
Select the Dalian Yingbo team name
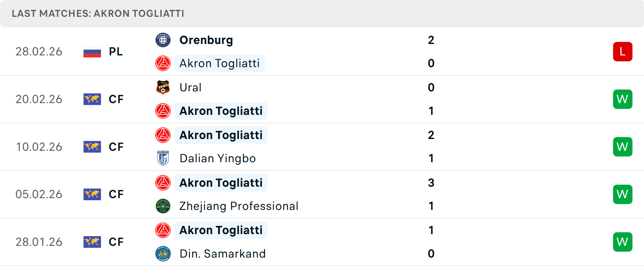(218, 158)
